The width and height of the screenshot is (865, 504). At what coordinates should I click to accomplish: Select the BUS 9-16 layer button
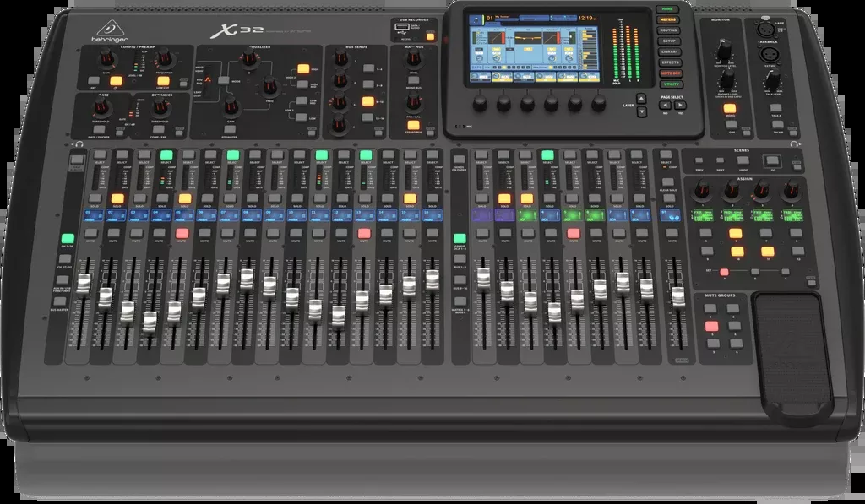[x=460, y=280]
